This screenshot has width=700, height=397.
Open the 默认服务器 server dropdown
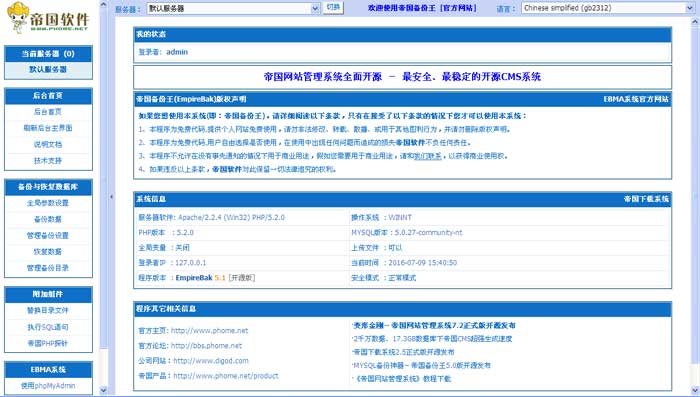pyautogui.click(x=233, y=8)
